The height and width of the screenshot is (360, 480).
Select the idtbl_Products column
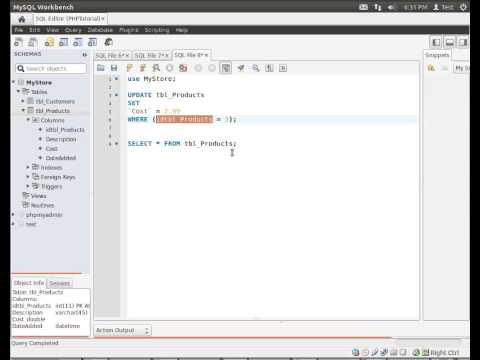(x=65, y=130)
